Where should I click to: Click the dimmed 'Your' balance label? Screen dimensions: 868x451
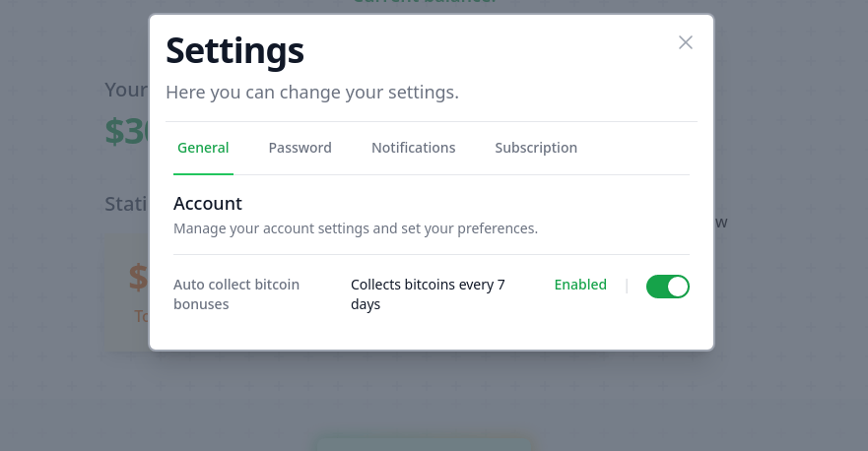click(125, 90)
